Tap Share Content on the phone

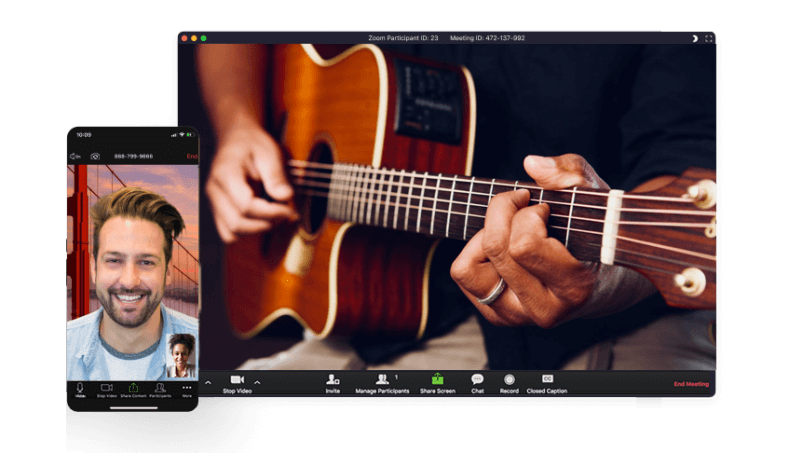coord(133,388)
